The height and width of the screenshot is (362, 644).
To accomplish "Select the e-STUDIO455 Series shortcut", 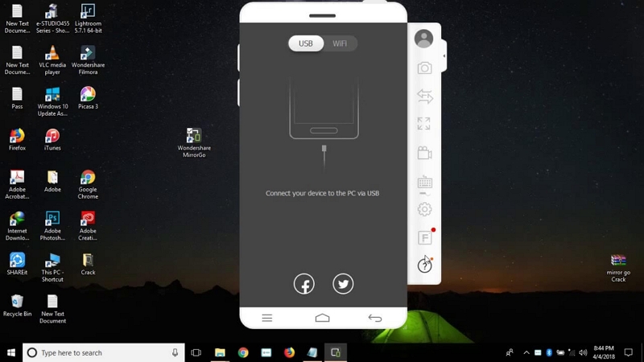I will [52, 19].
